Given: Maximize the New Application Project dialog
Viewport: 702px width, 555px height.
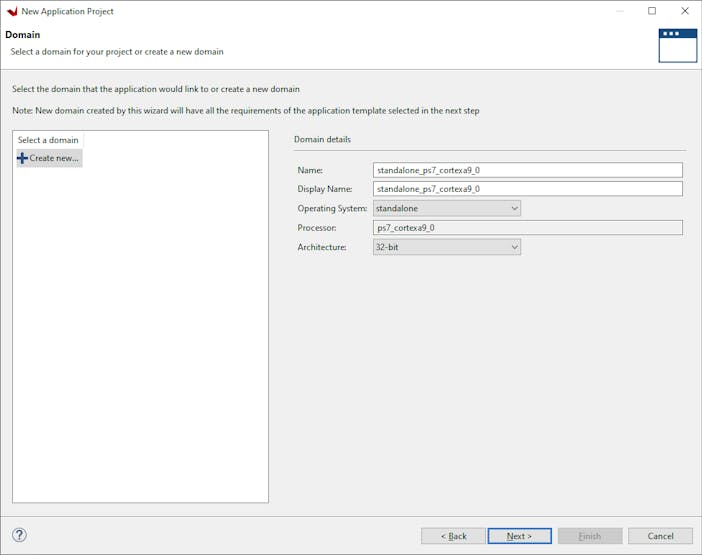Looking at the screenshot, I should [x=652, y=11].
